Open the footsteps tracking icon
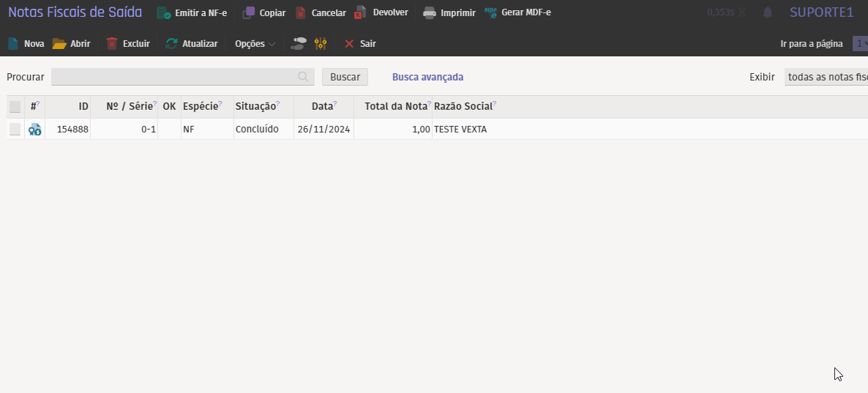The image size is (868, 393). coord(298,44)
